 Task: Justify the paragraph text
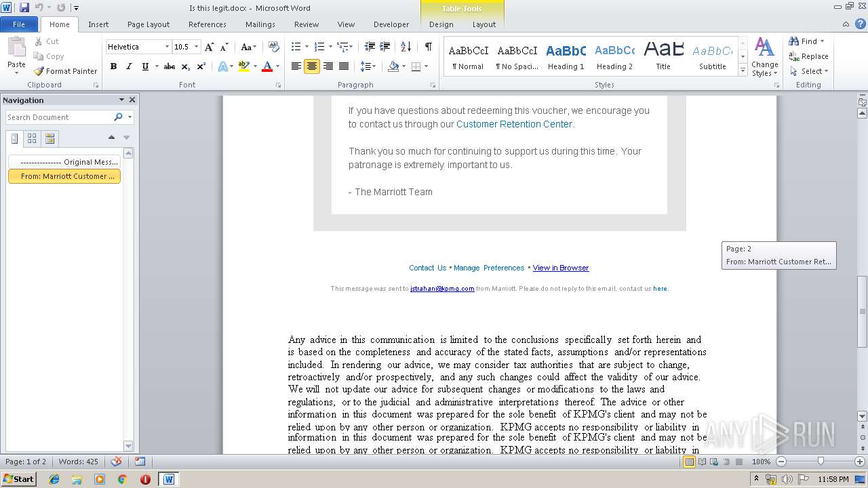[344, 66]
